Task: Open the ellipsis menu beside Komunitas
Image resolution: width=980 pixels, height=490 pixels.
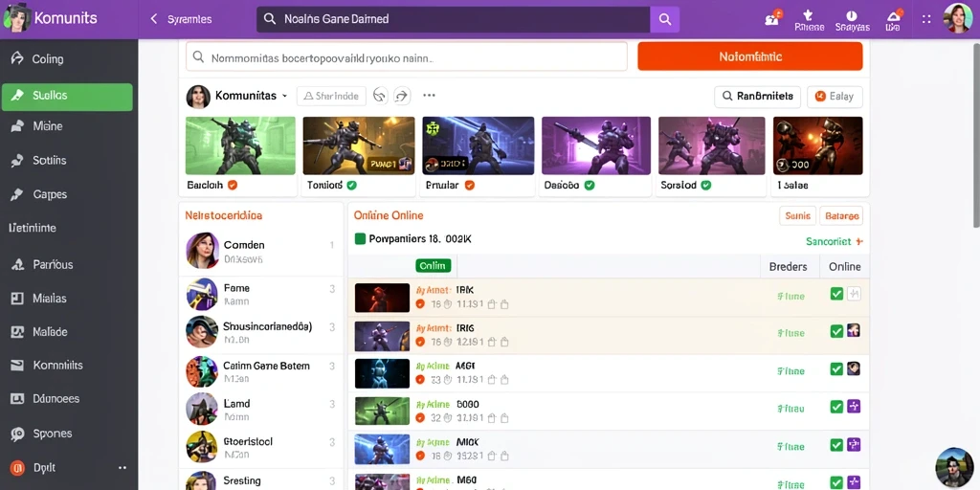Action: [x=429, y=96]
